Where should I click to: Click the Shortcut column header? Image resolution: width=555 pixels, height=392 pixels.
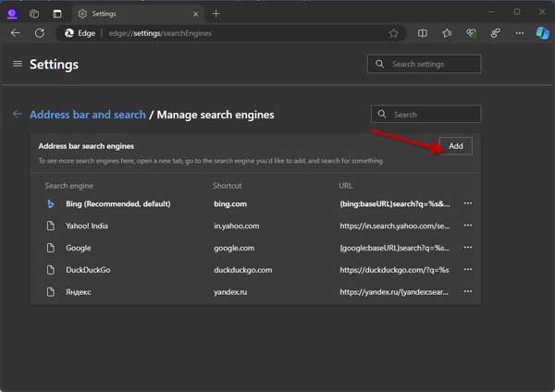coord(227,186)
